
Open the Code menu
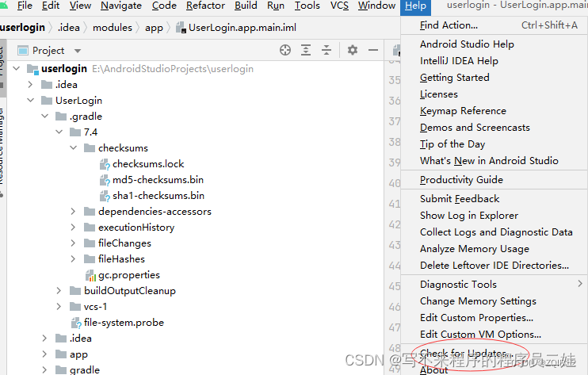coord(164,6)
